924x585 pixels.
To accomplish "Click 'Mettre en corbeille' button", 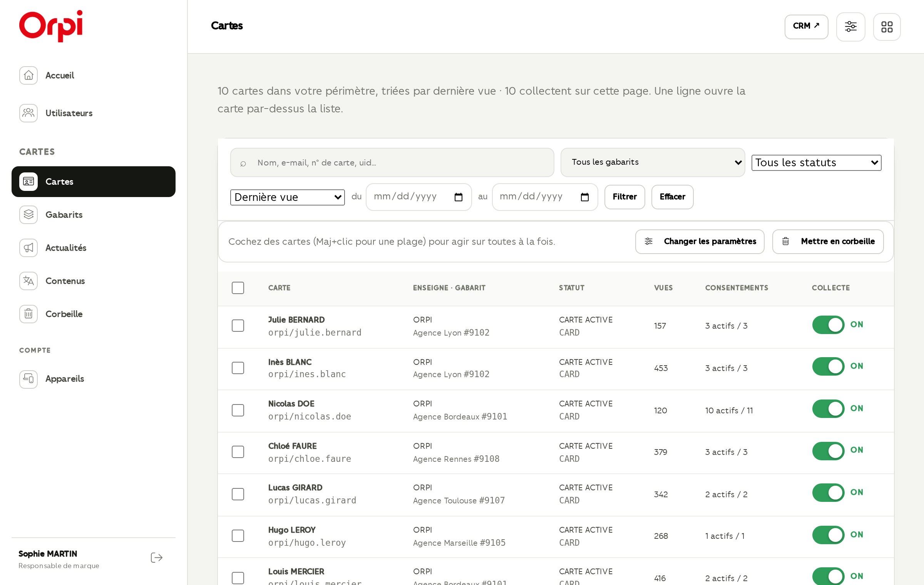I will [828, 241].
